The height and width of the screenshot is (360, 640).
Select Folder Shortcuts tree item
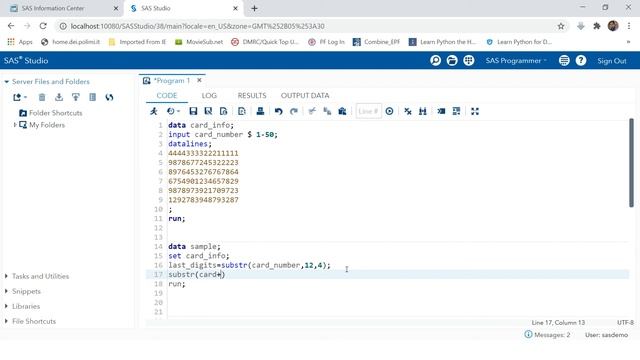point(51,113)
